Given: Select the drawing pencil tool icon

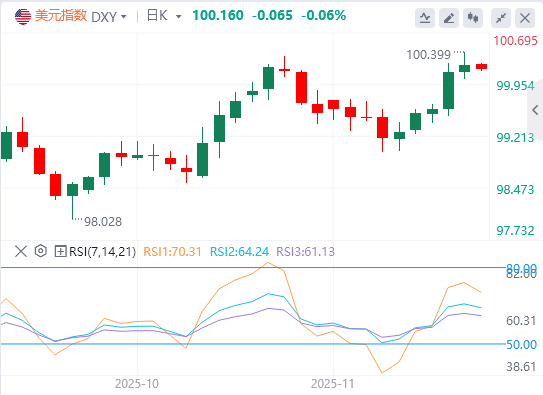Looking at the screenshot, I should [449, 18].
